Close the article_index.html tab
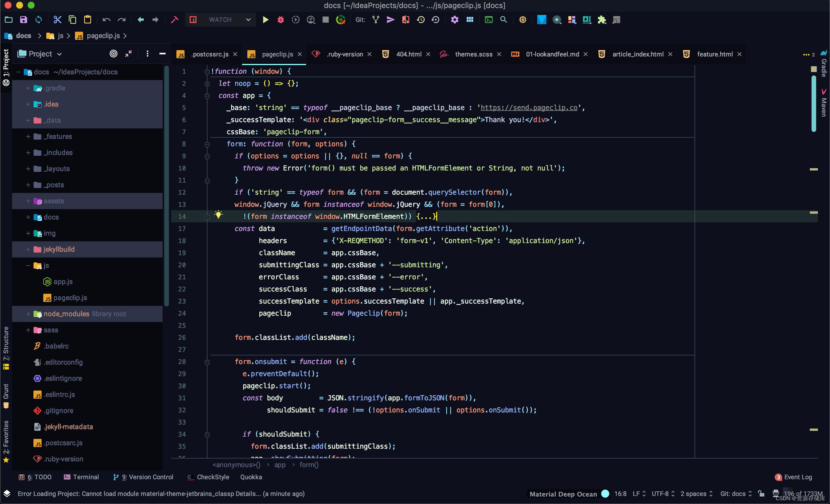This screenshot has height=504, width=830. pyautogui.click(x=670, y=54)
